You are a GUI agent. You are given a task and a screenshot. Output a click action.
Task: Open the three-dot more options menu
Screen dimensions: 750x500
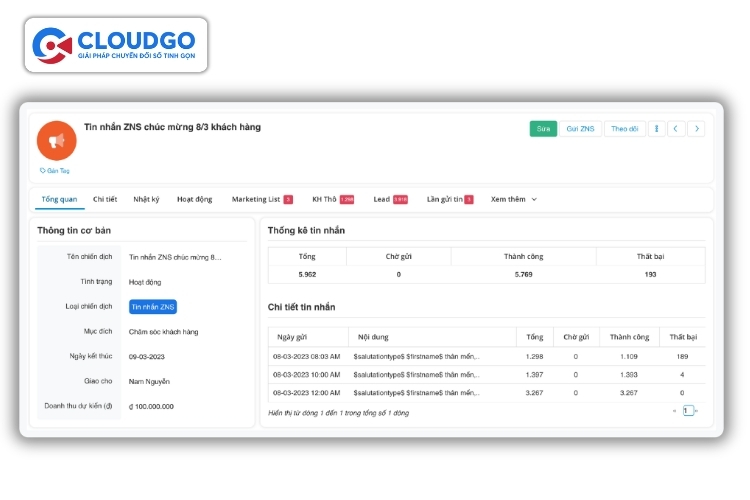(656, 129)
